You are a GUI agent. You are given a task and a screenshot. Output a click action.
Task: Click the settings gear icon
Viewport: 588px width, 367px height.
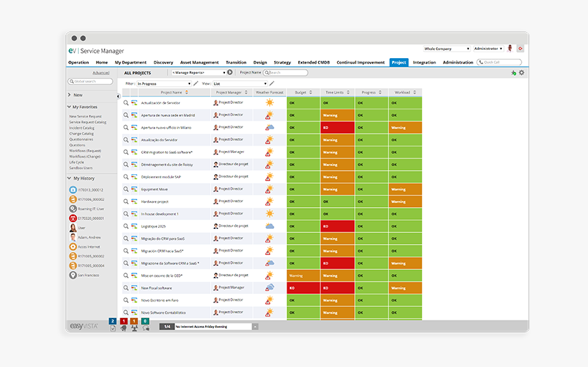tap(522, 72)
